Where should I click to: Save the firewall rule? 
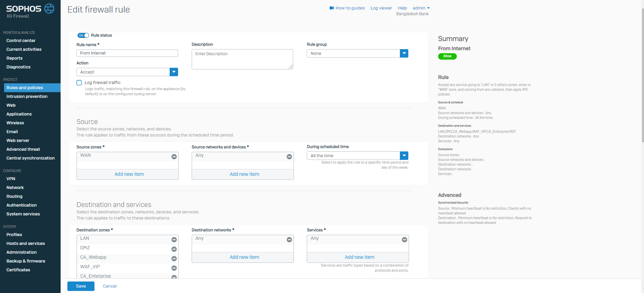(81, 286)
